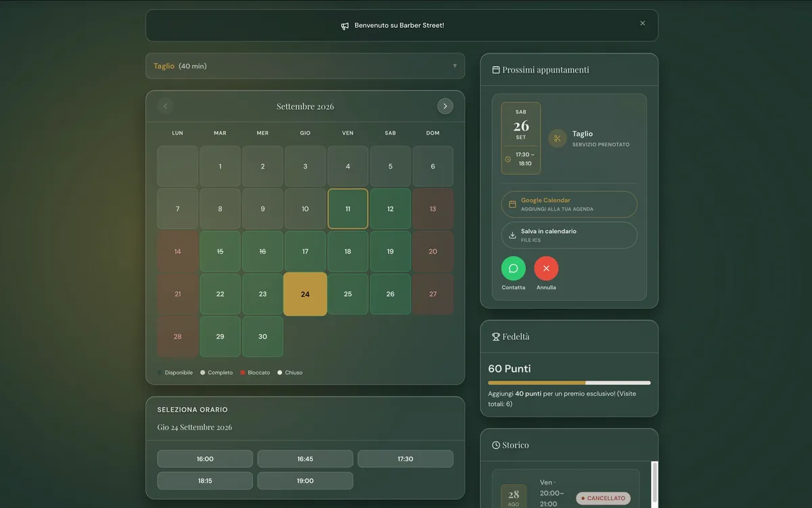812x508 pixels.
Task: Click the CANCELLATO status badge
Action: [x=603, y=498]
